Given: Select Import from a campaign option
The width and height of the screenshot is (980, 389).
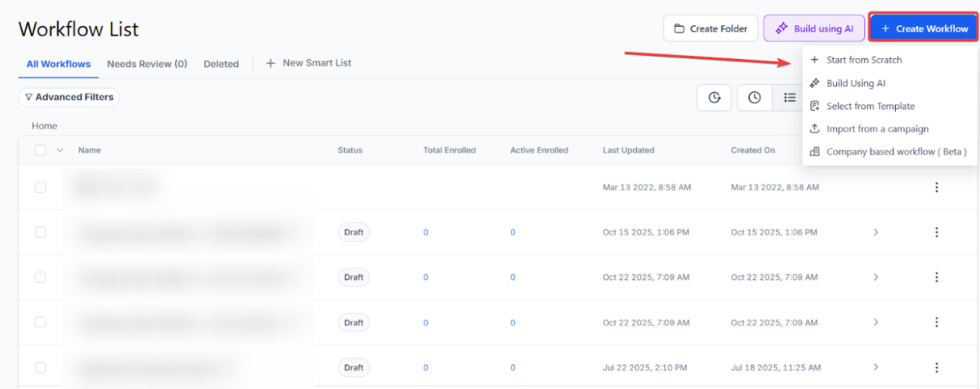Looking at the screenshot, I should 877,129.
